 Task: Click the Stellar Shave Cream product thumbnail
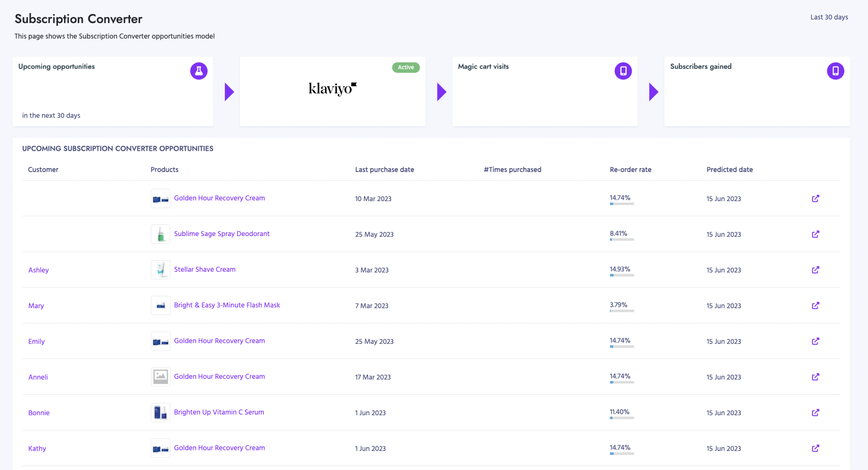pos(160,269)
